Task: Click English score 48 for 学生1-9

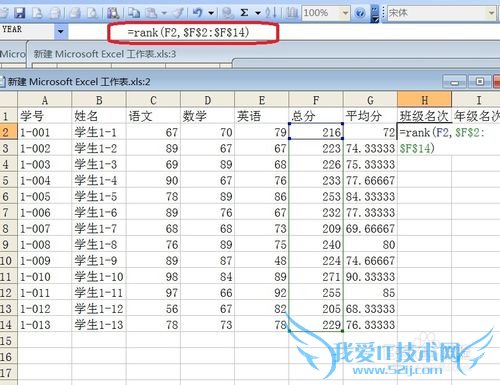Action: (x=262, y=260)
